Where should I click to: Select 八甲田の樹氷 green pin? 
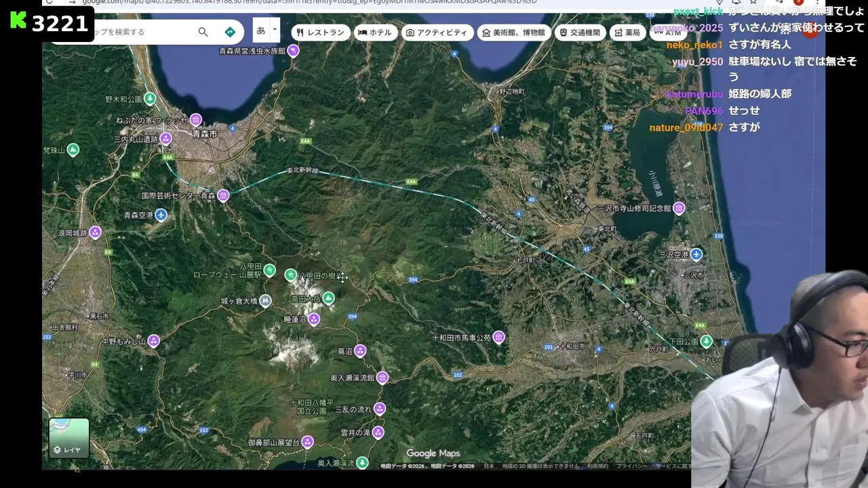[291, 274]
